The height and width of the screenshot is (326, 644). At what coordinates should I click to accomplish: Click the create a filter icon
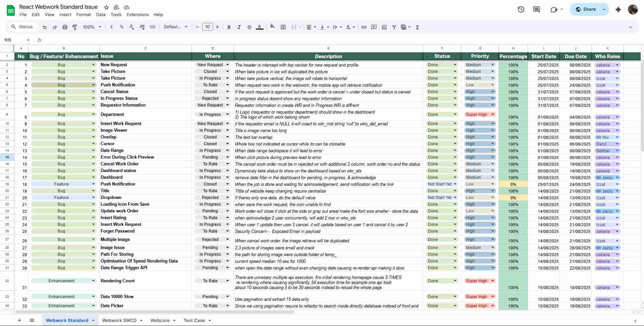tap(394, 27)
